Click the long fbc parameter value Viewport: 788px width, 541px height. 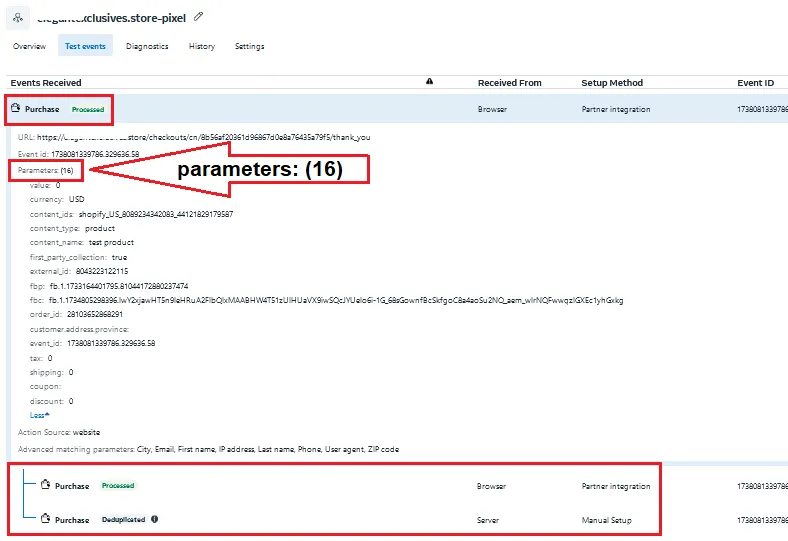point(336,300)
